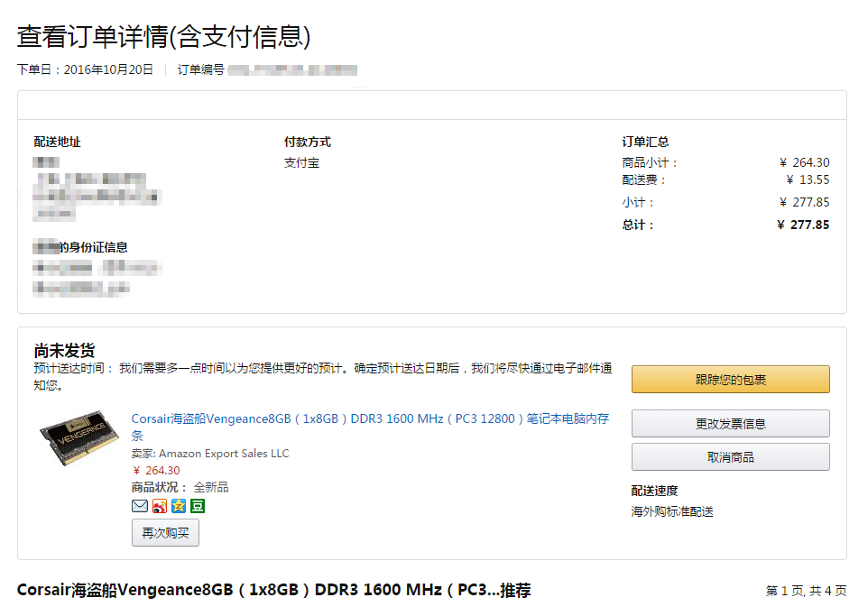Click the 再次购买 button
The height and width of the screenshot is (616, 868).
pyautogui.click(x=165, y=533)
